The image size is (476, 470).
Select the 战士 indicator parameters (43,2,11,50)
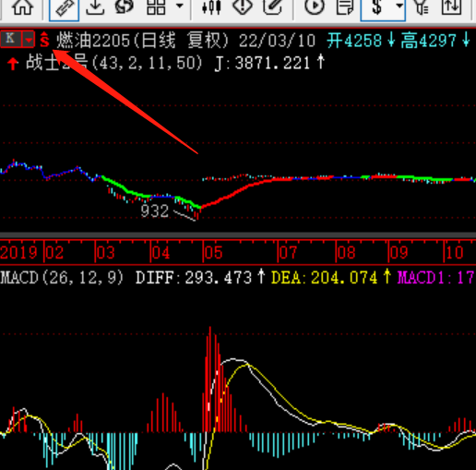tap(147, 63)
